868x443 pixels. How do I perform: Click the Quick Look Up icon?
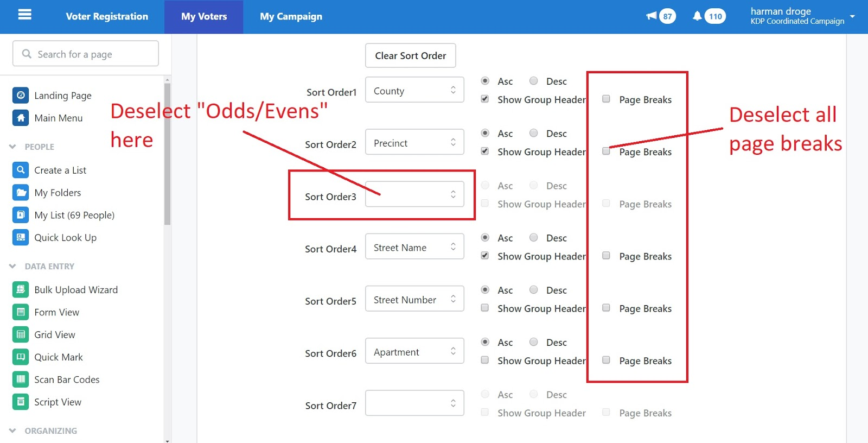(x=21, y=237)
